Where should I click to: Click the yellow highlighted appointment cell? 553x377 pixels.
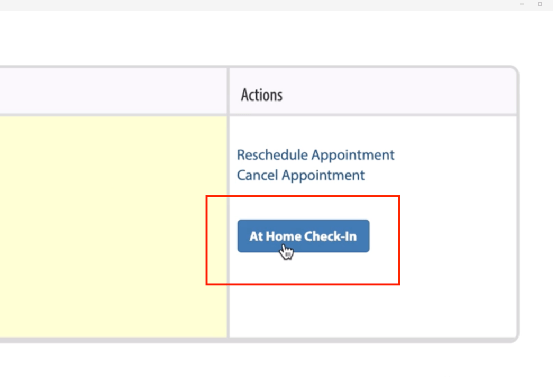tap(113, 227)
